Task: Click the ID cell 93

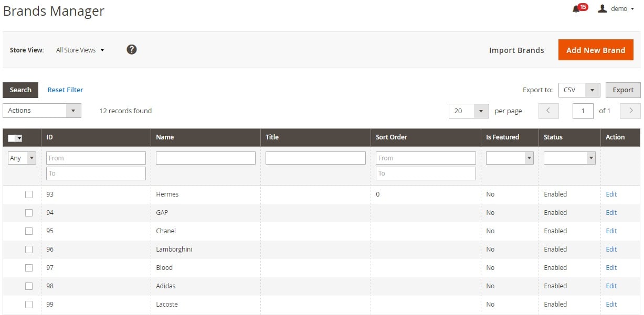Action: point(96,194)
